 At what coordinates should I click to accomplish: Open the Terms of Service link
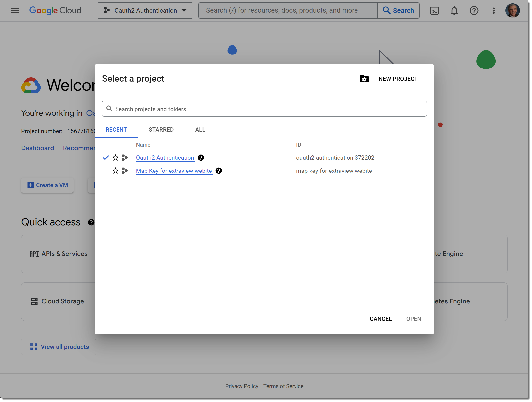click(x=283, y=386)
